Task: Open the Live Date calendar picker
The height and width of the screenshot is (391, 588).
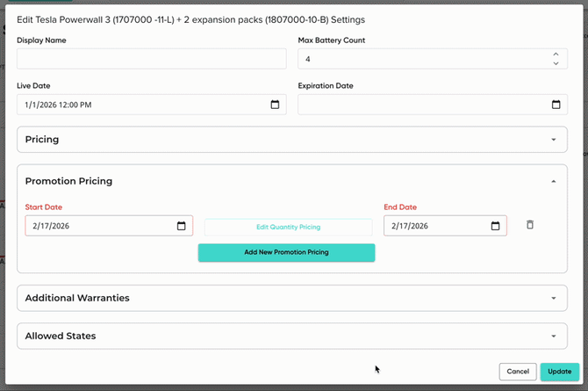Action: click(275, 105)
